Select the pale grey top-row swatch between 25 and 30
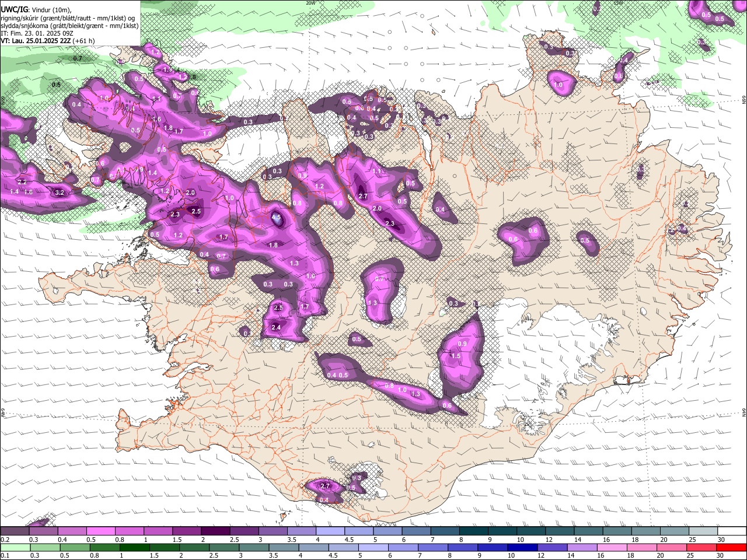 pos(703,531)
